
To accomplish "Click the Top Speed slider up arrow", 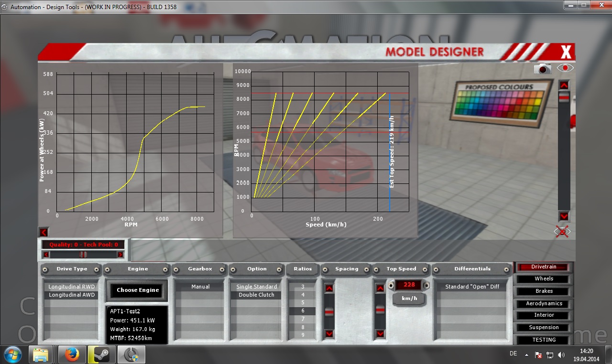I will pos(380,289).
